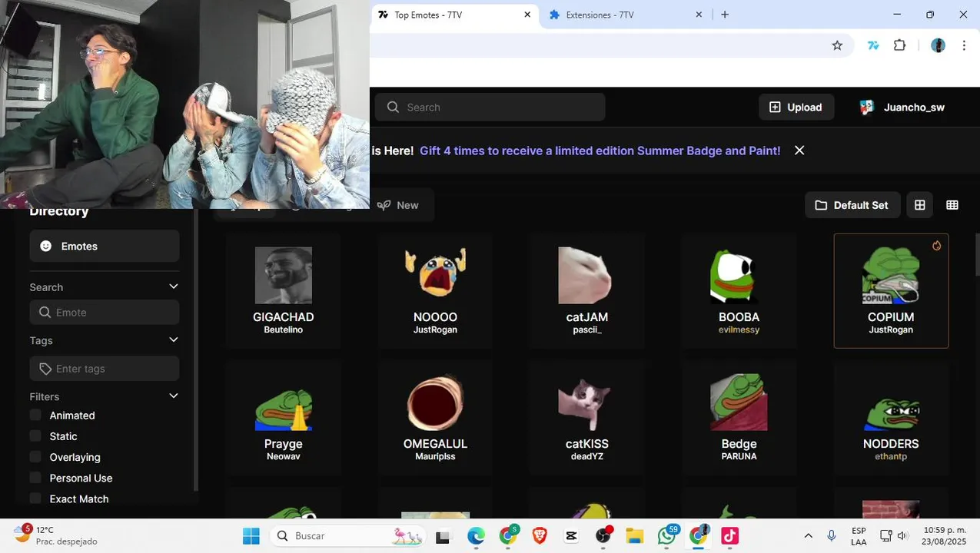Image resolution: width=980 pixels, height=553 pixels.
Task: Open Juancho_sw profile name
Action: click(x=914, y=108)
